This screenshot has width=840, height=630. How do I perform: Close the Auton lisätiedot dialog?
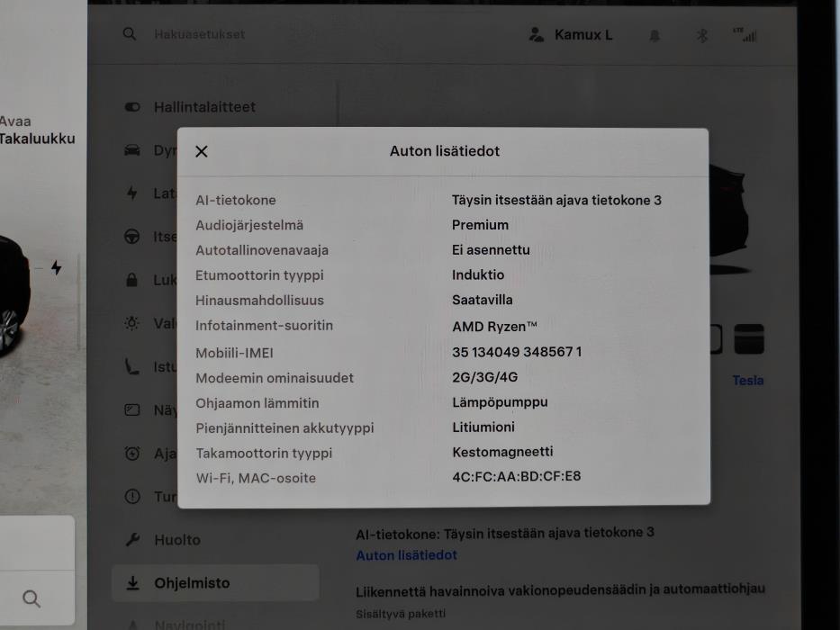coord(202,151)
